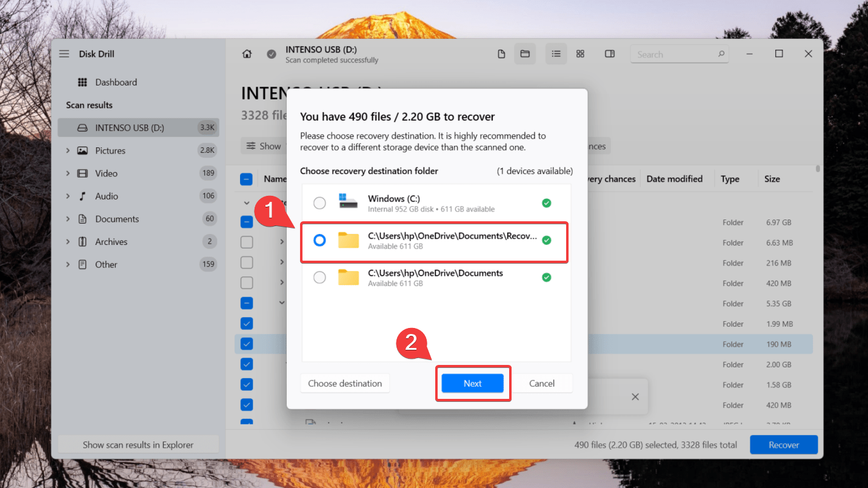Open the Archives category
Screen dimensions: 868x488
coord(112,242)
